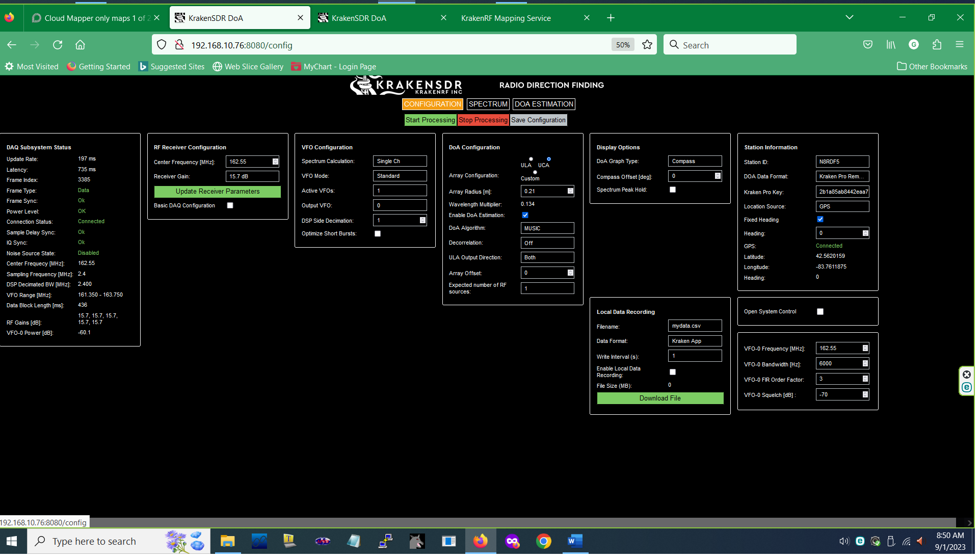Open DoA Algorithm dropdown

[x=547, y=229]
